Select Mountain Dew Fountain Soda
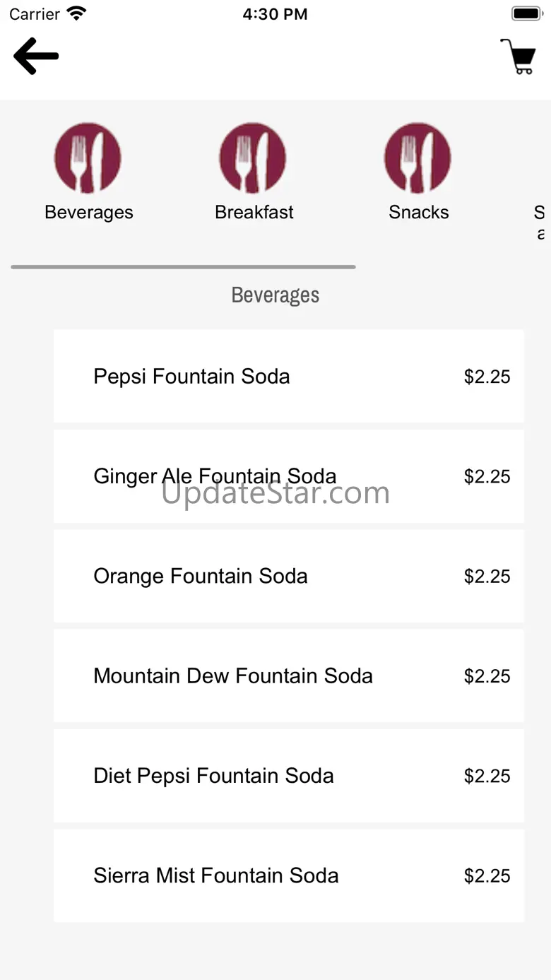The height and width of the screenshot is (980, 551). 233,676
